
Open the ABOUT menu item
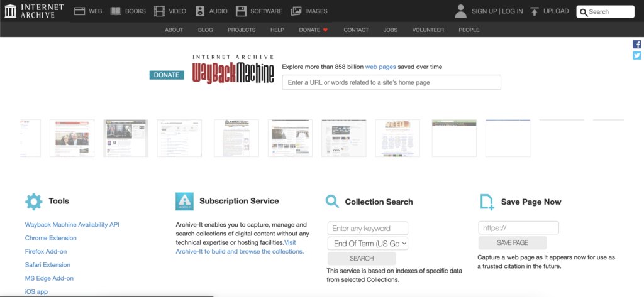tap(174, 30)
